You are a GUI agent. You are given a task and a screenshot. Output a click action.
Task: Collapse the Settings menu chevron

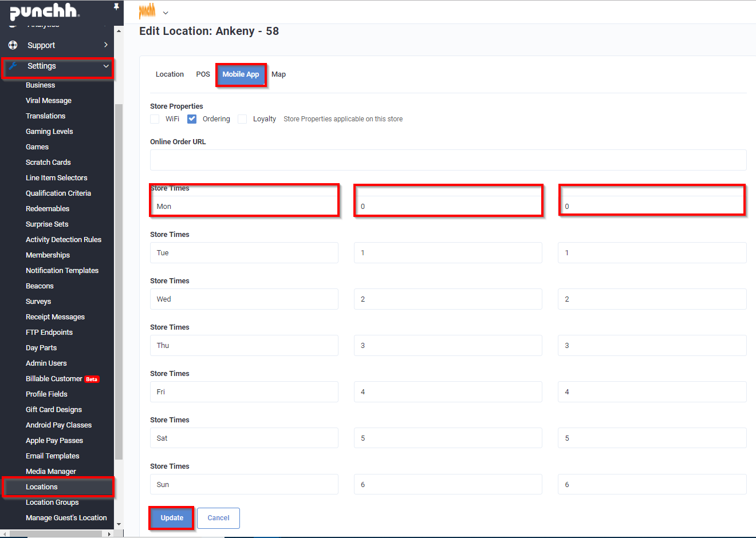point(106,66)
